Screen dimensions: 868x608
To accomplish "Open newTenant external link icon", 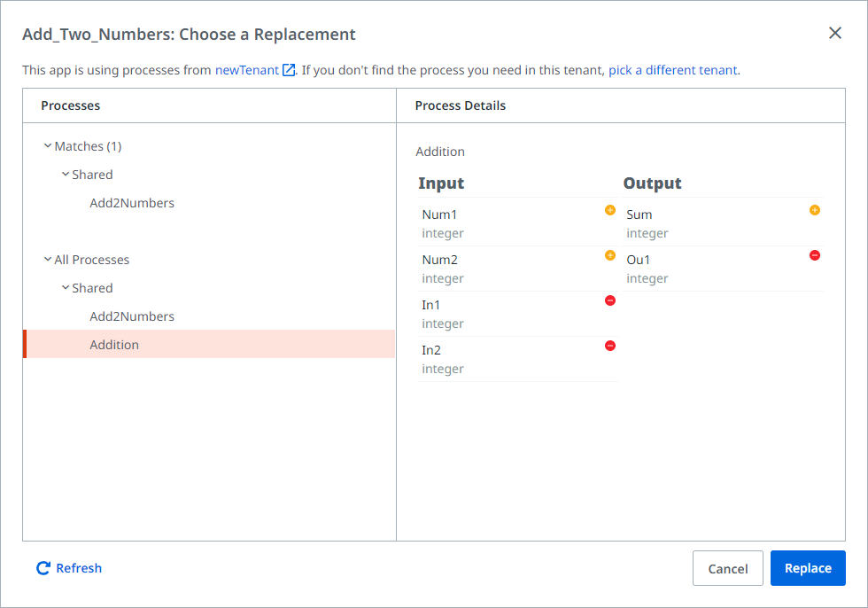I will 289,70.
